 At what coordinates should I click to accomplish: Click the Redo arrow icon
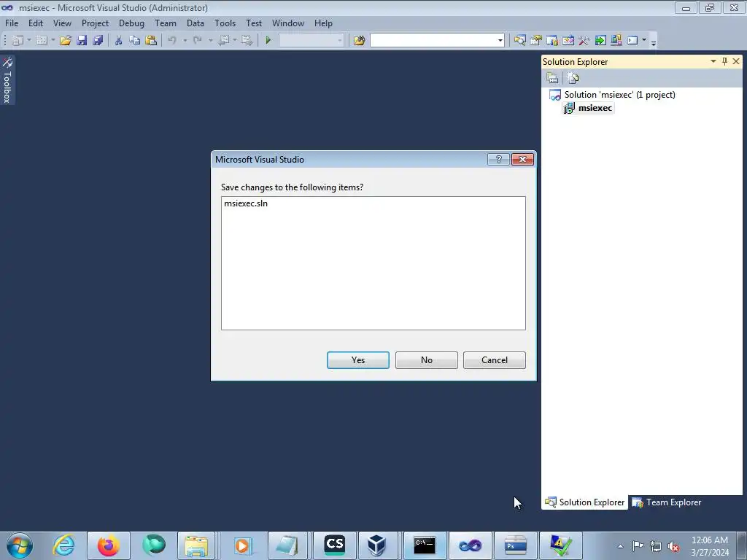(x=197, y=41)
